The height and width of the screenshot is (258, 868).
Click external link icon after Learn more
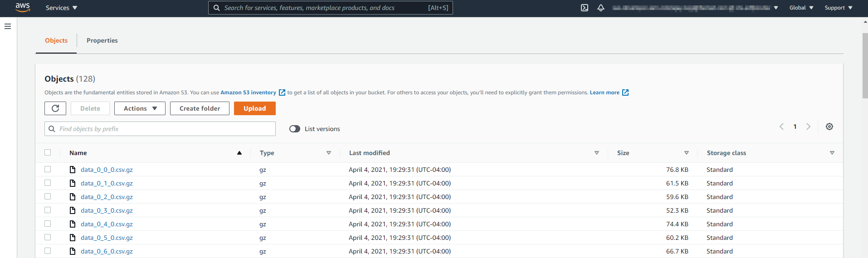pyautogui.click(x=625, y=92)
